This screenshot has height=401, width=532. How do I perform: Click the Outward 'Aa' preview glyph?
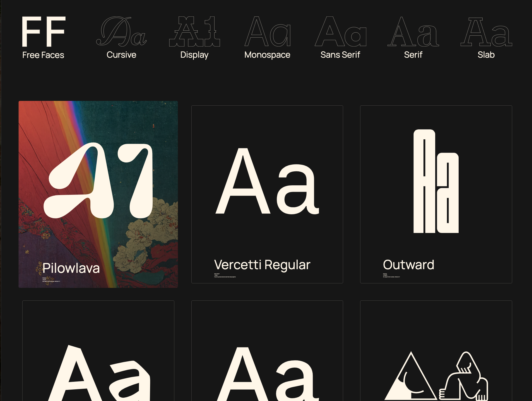[x=436, y=181]
